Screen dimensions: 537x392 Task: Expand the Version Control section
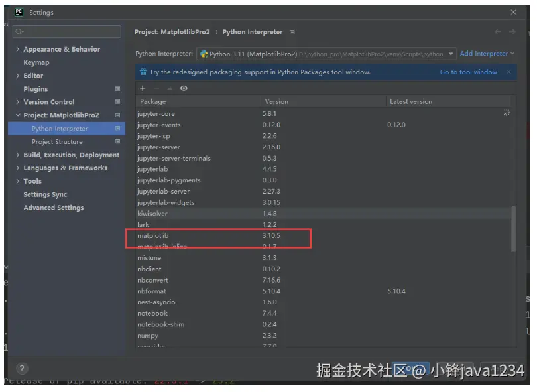point(17,102)
